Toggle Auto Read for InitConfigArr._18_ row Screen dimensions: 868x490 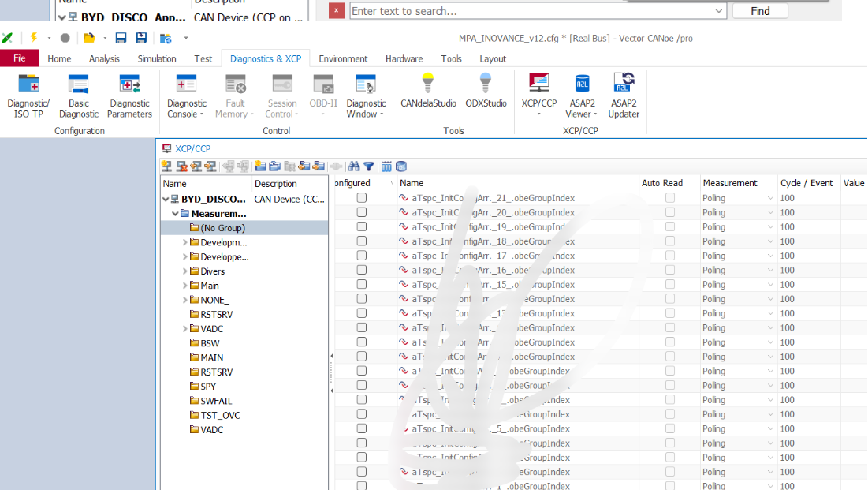point(670,241)
